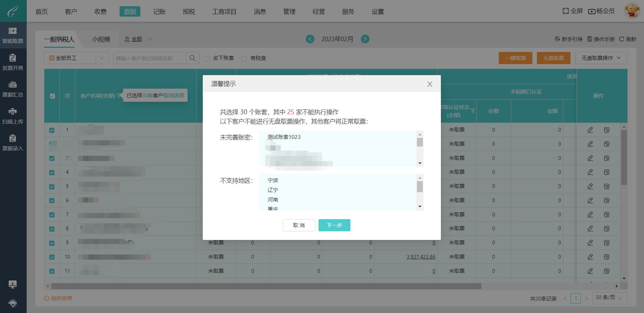
Task: Click 取消选择 link
Action: point(174,95)
